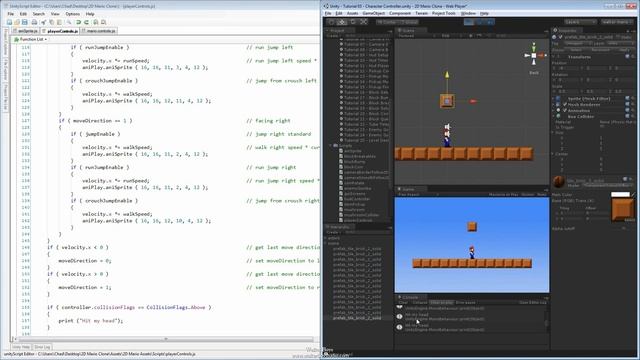Click the Transform component help icon
640x360 pixels.
[x=627, y=57]
